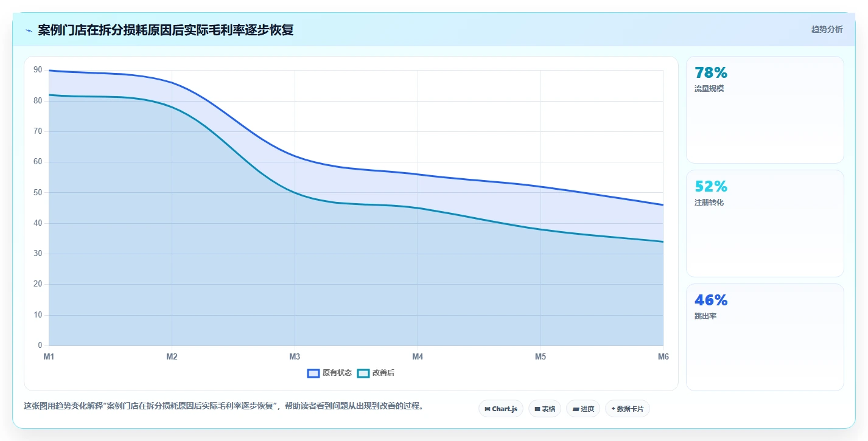This screenshot has width=868, height=441.
Task: Click the star icon inside 数据卡片 chip
Action: coord(613,409)
